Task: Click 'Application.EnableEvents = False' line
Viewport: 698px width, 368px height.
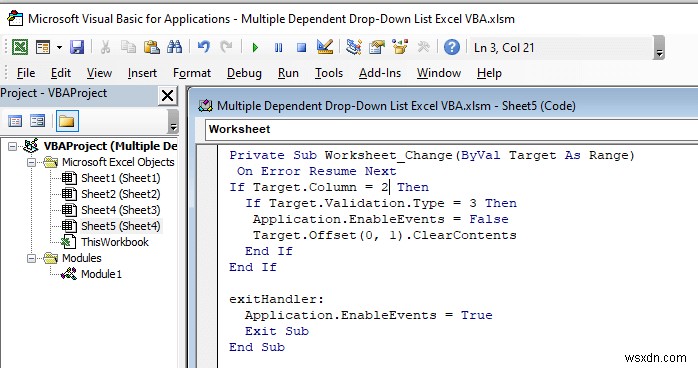Action: (x=381, y=219)
